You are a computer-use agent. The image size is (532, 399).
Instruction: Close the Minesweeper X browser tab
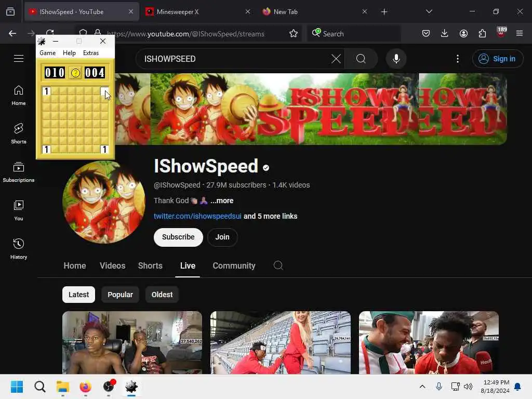click(x=248, y=12)
